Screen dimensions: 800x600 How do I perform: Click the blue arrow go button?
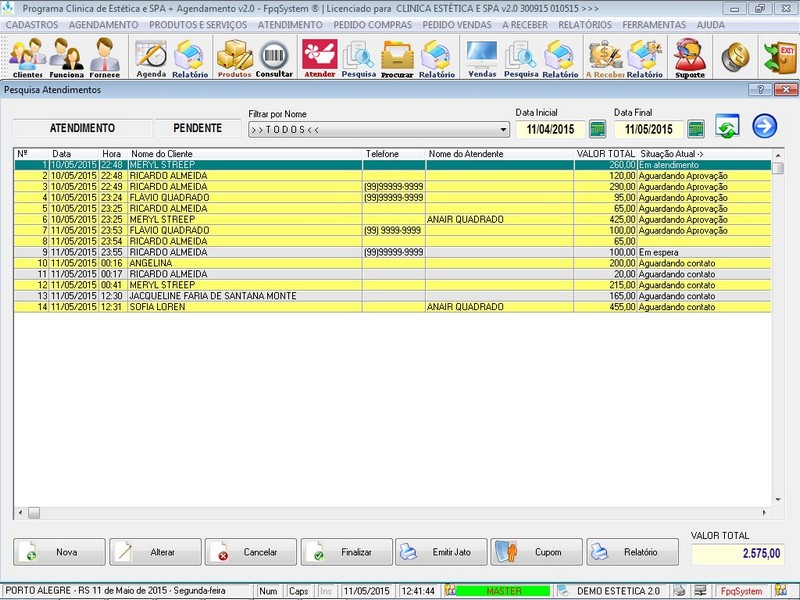coord(764,126)
